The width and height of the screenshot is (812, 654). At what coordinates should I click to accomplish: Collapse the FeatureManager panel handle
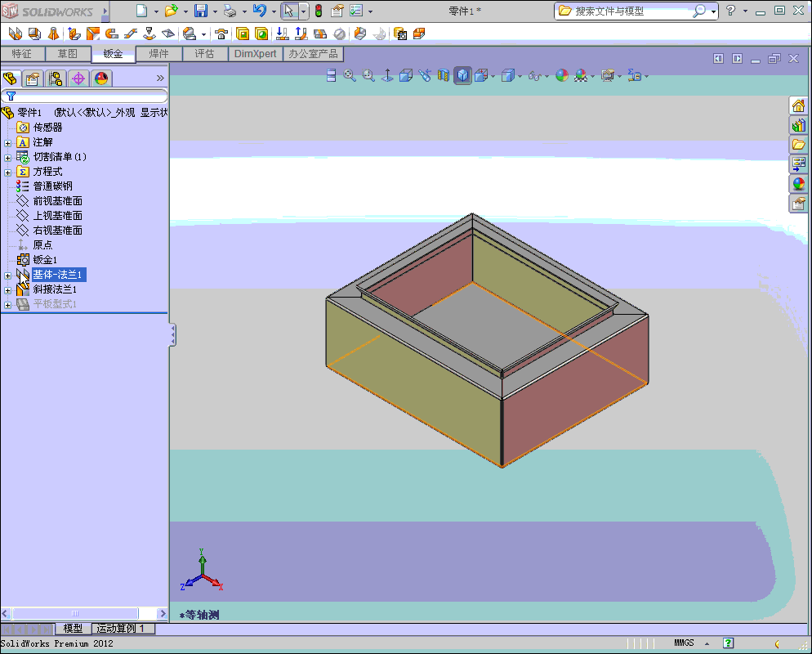tap(173, 335)
